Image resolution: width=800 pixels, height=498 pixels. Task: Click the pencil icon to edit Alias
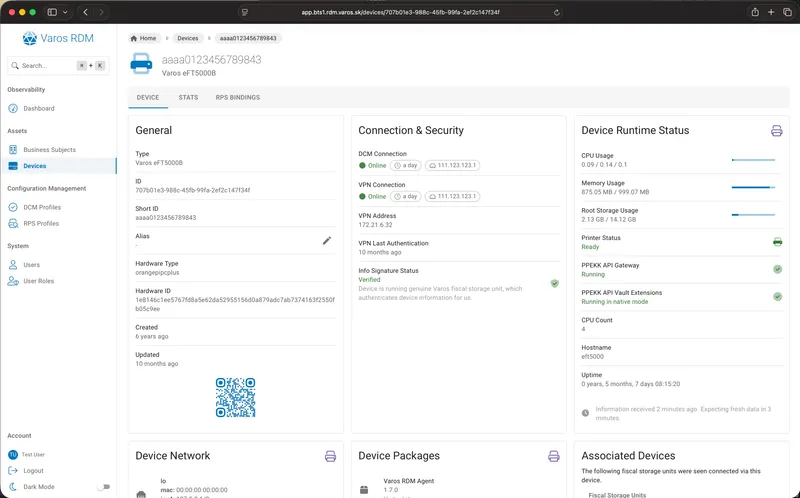click(326, 240)
